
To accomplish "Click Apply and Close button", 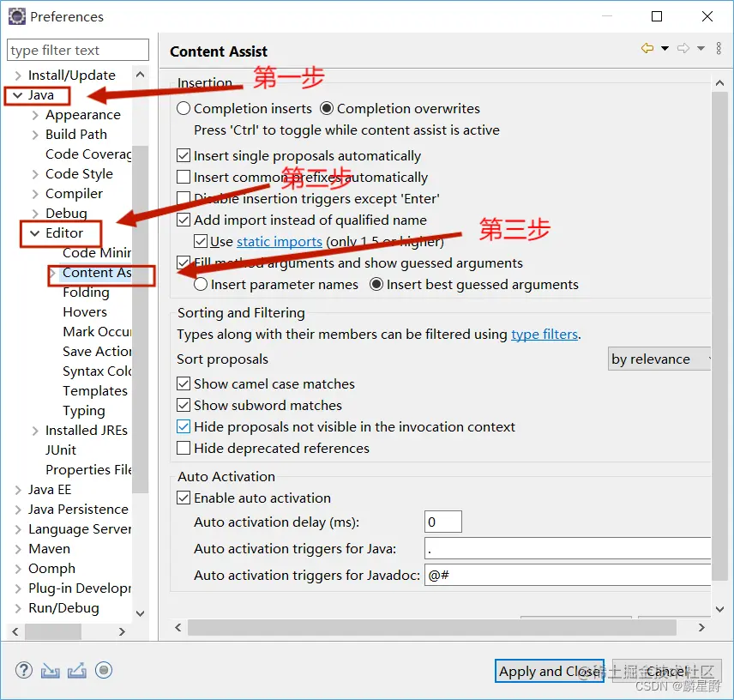I will point(550,671).
